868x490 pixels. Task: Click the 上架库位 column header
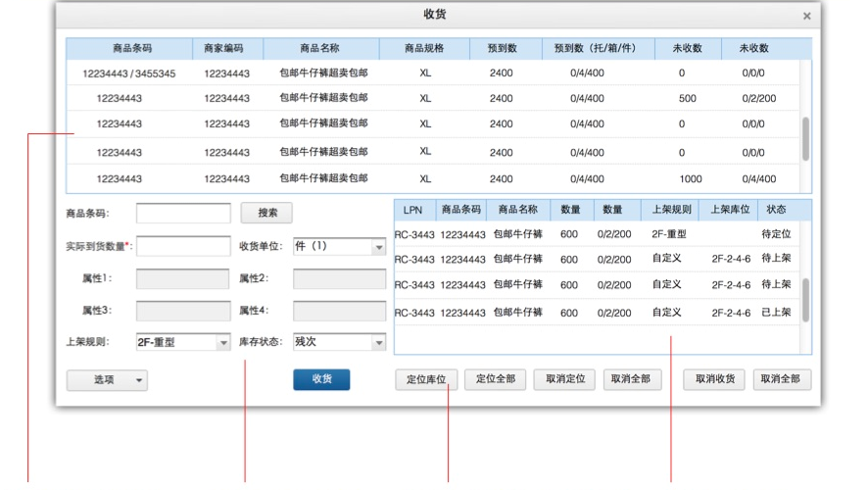730,210
